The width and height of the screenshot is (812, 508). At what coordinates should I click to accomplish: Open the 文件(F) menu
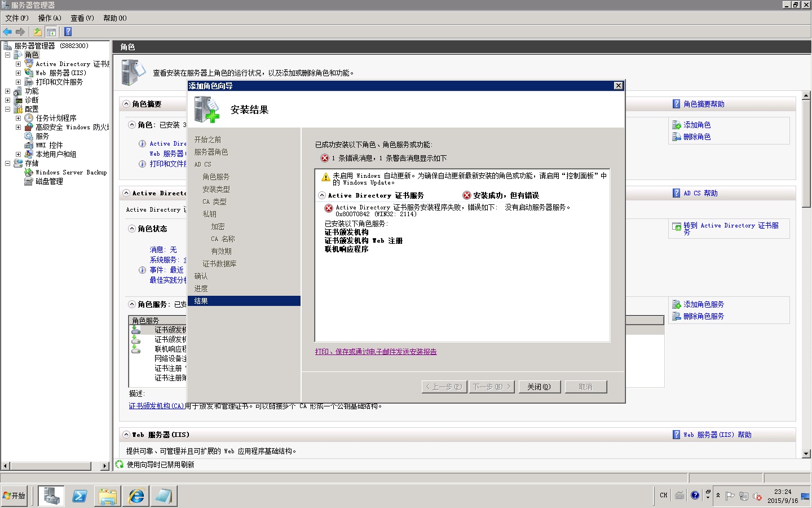(17, 18)
